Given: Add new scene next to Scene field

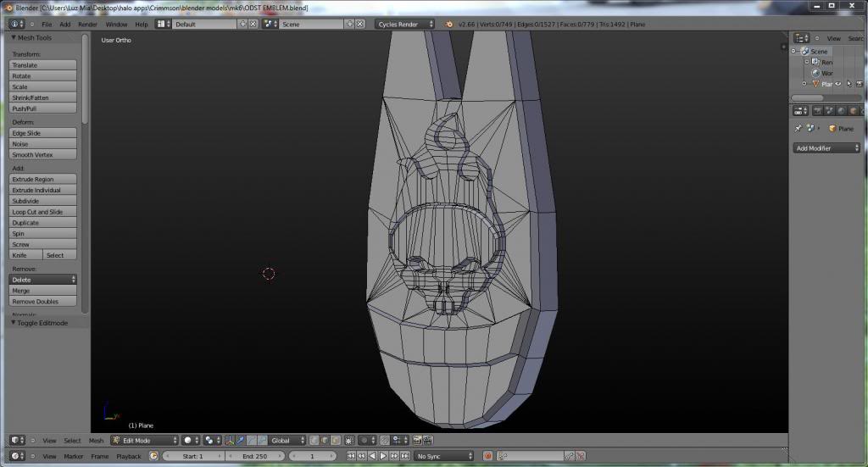Looking at the screenshot, I should click(x=349, y=24).
